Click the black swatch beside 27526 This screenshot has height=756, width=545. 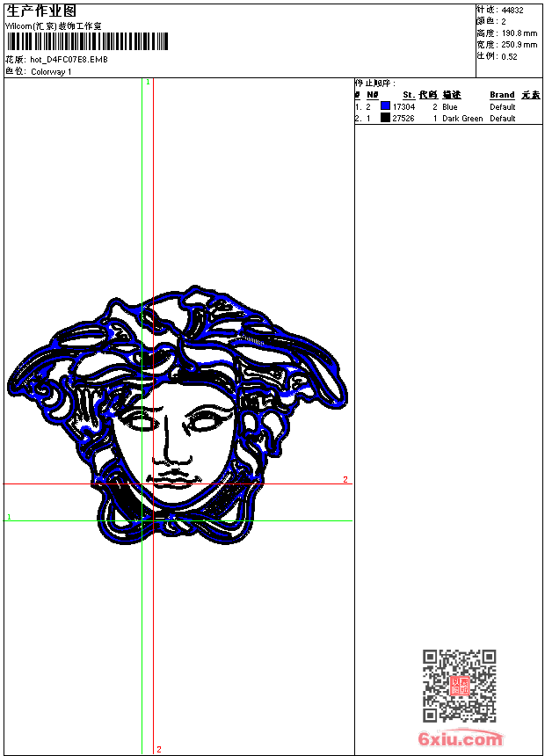click(x=385, y=118)
